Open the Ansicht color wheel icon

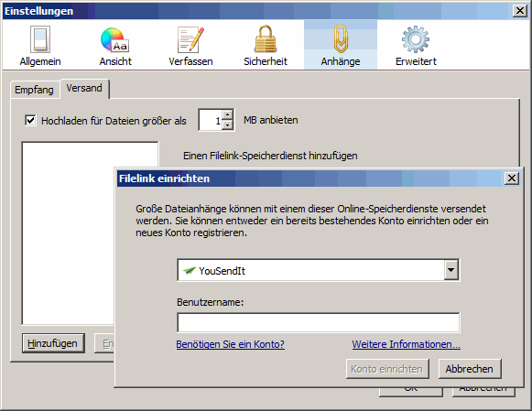point(115,39)
